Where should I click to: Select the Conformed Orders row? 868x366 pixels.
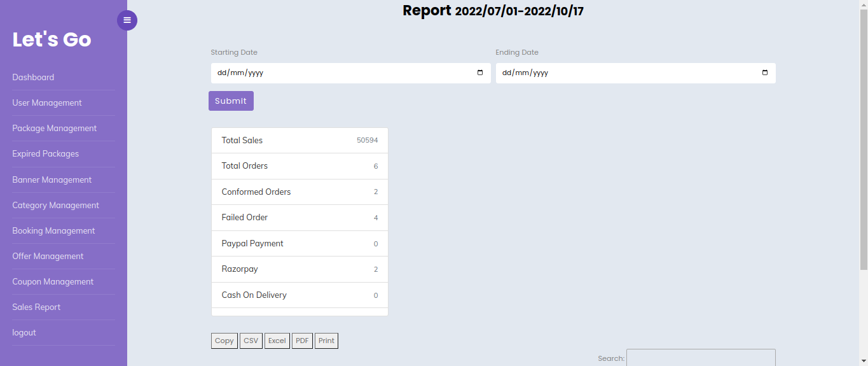[x=300, y=192]
